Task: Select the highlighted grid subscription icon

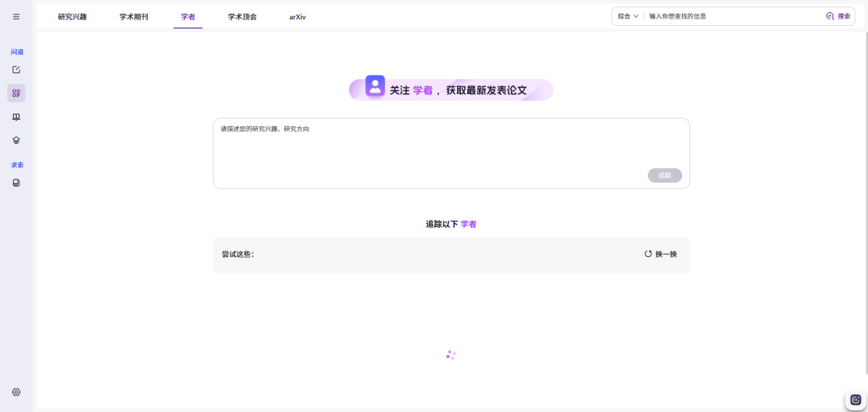Action: (x=16, y=93)
